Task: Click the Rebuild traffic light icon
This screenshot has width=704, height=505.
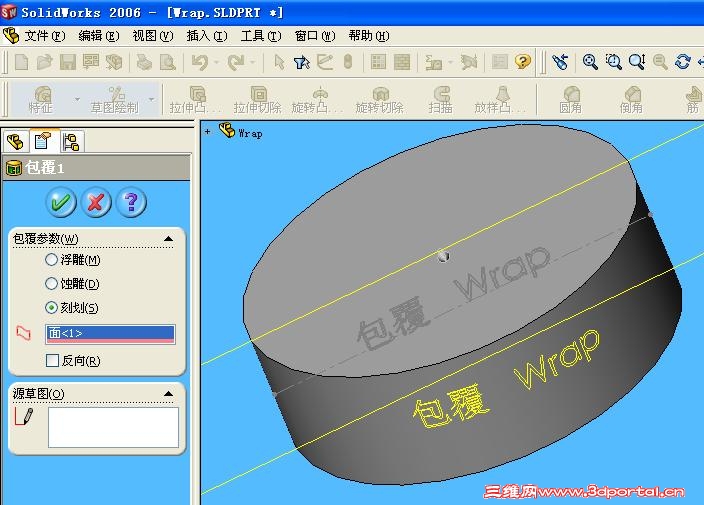Action: 348,62
